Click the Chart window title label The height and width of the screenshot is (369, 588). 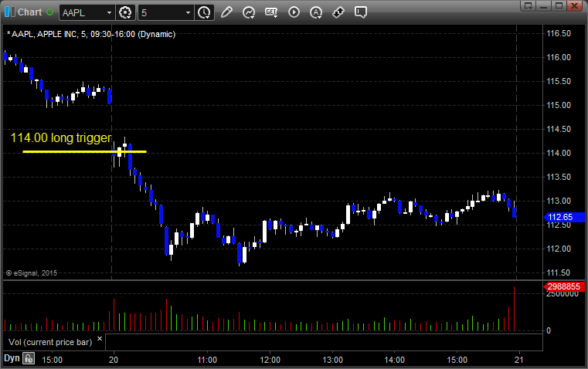29,12
